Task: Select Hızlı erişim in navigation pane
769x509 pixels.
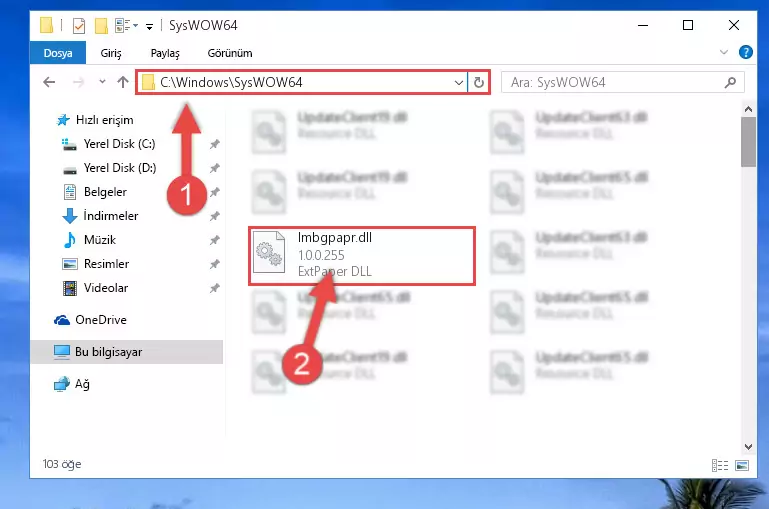Action: pyautogui.click(x=104, y=120)
